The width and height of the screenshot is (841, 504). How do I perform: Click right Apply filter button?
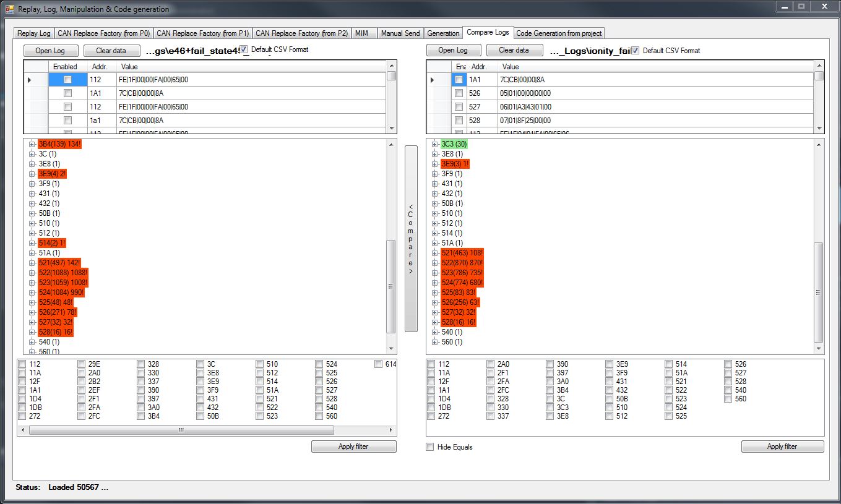(782, 446)
